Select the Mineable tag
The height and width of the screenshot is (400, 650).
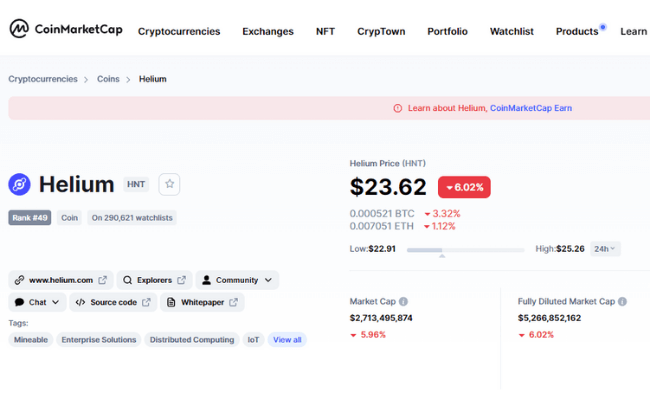click(31, 340)
